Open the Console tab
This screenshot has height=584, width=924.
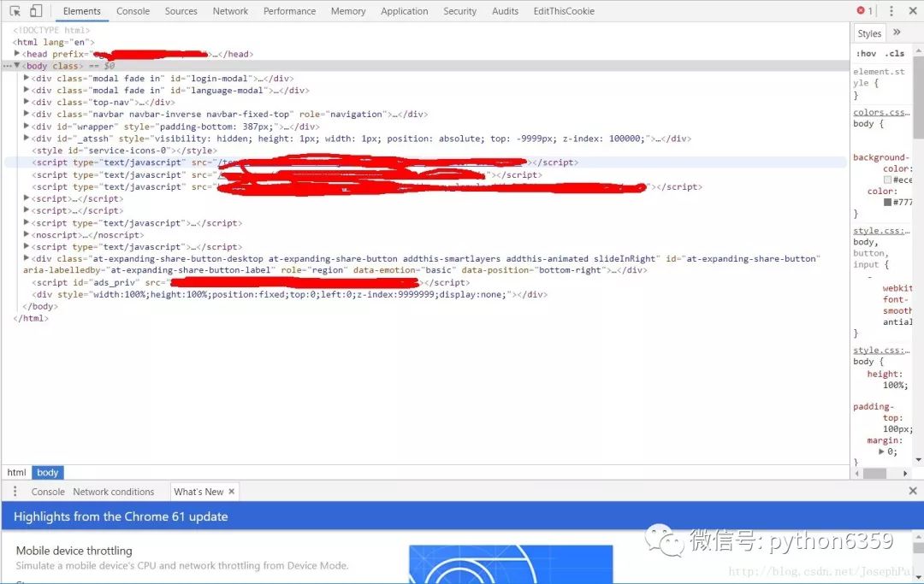[133, 11]
